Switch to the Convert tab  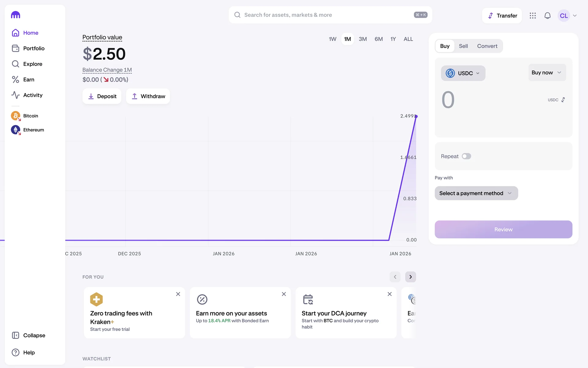(487, 46)
